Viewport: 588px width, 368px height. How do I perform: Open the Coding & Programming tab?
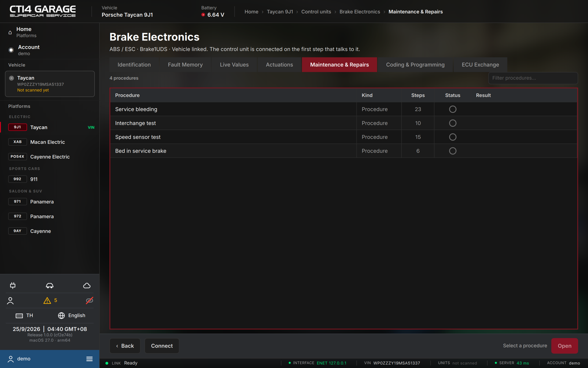click(x=415, y=65)
